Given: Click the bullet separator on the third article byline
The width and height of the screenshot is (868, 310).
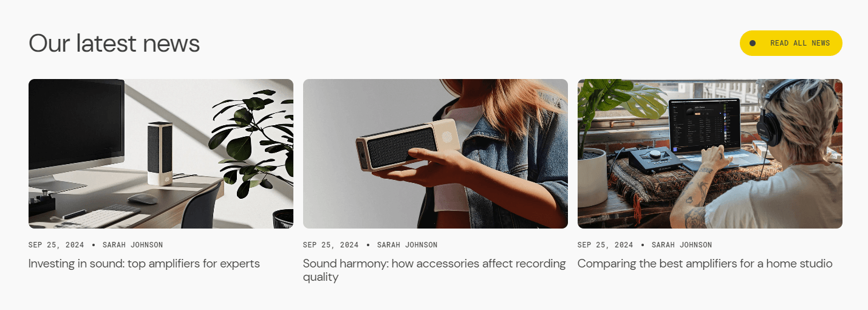Looking at the screenshot, I should point(643,245).
